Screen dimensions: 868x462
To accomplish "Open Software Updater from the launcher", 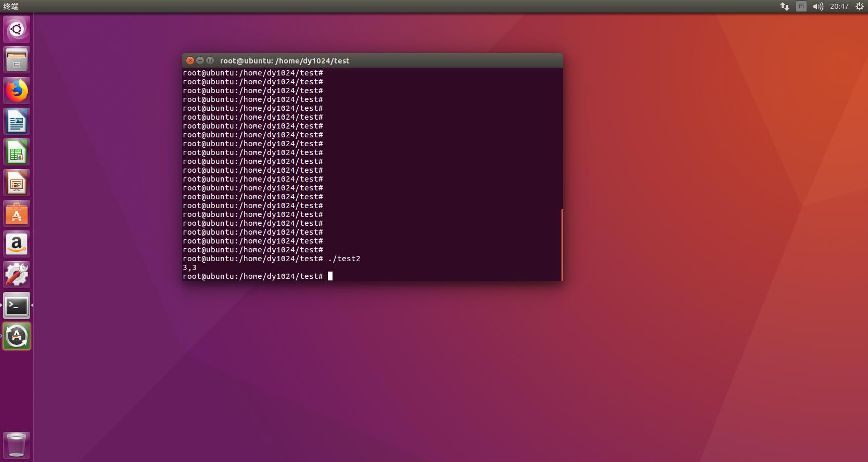I will (x=17, y=336).
